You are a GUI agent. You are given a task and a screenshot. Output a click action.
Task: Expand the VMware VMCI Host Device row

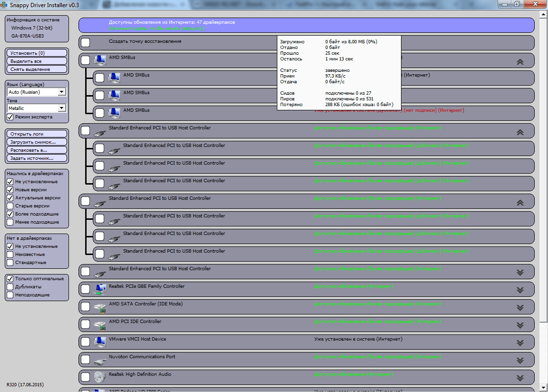coord(520,343)
